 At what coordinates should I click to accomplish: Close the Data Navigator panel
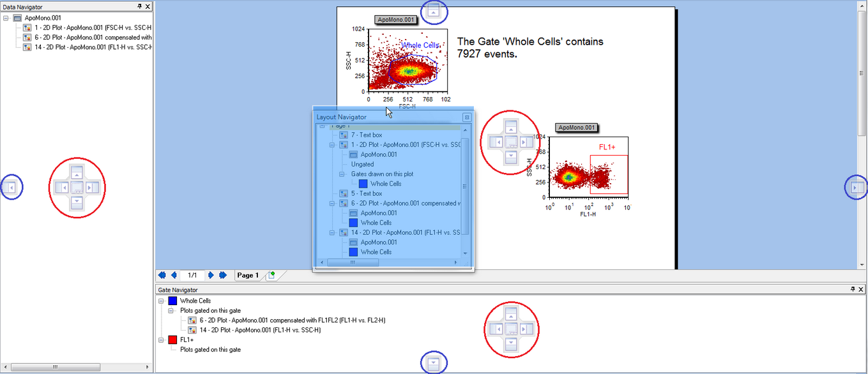pos(148,6)
